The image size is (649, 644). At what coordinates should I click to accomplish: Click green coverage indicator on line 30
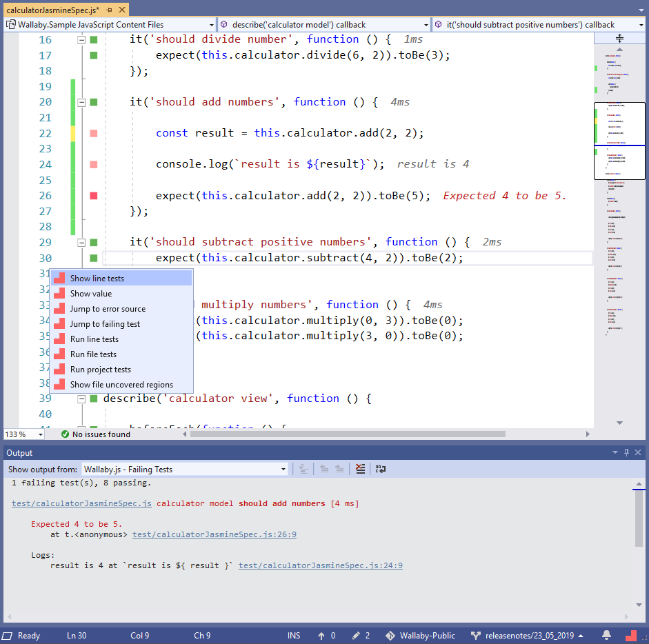coord(94,259)
